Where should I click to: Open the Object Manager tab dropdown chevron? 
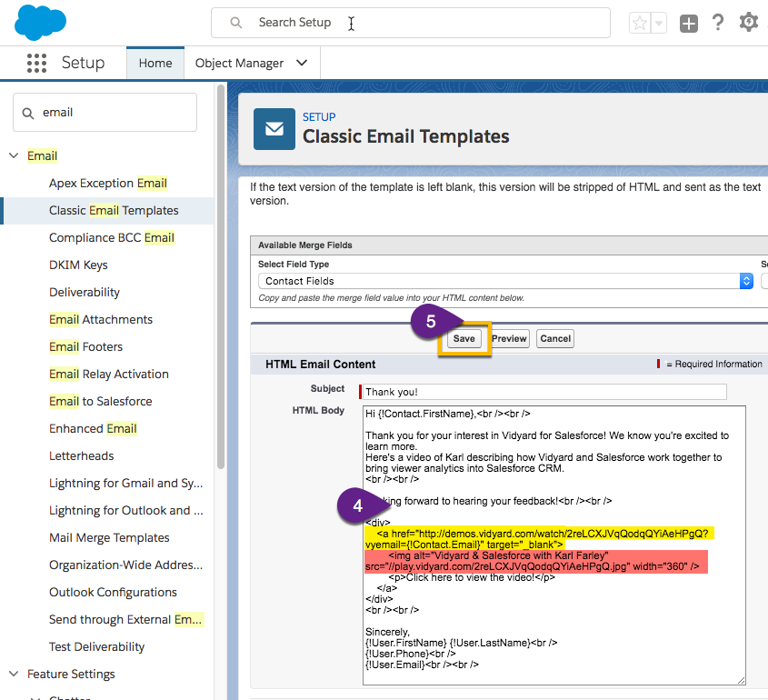[302, 63]
